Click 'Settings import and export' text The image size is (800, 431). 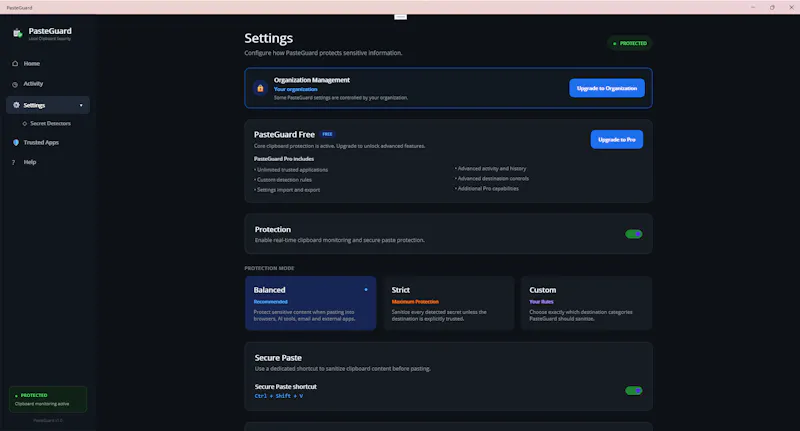click(288, 190)
